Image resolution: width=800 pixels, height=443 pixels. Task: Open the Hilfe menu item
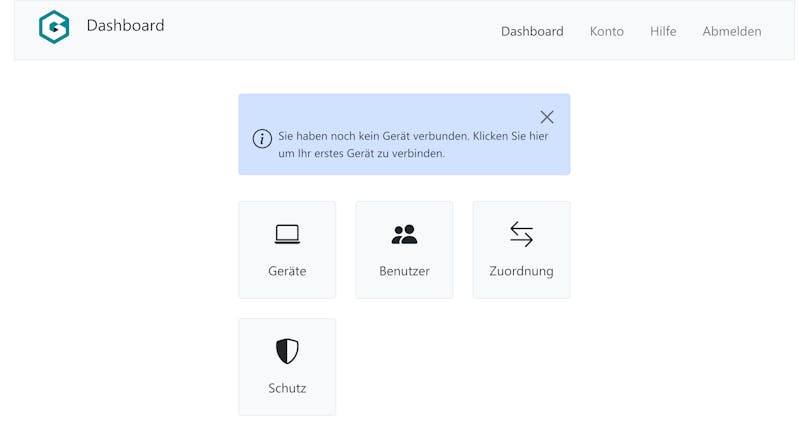click(663, 32)
